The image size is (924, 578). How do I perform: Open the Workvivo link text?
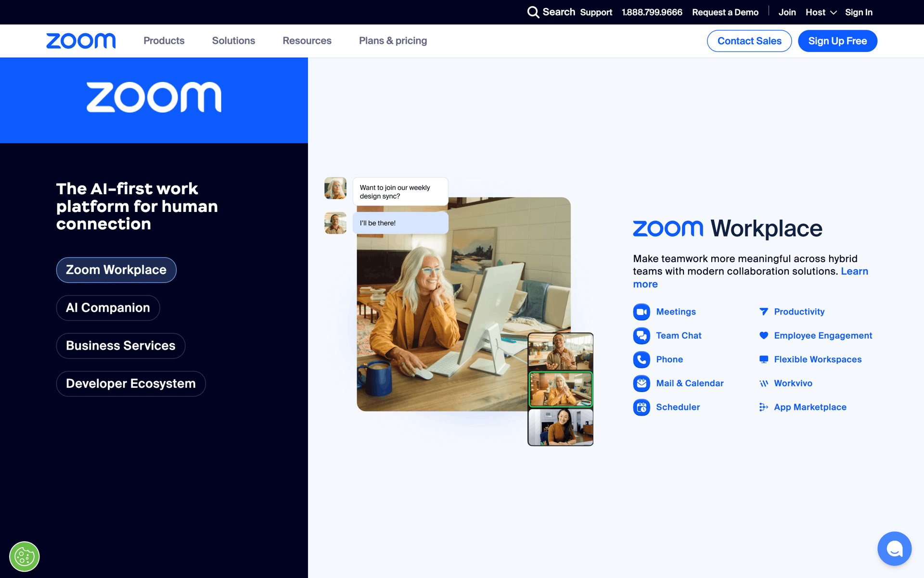[793, 383]
